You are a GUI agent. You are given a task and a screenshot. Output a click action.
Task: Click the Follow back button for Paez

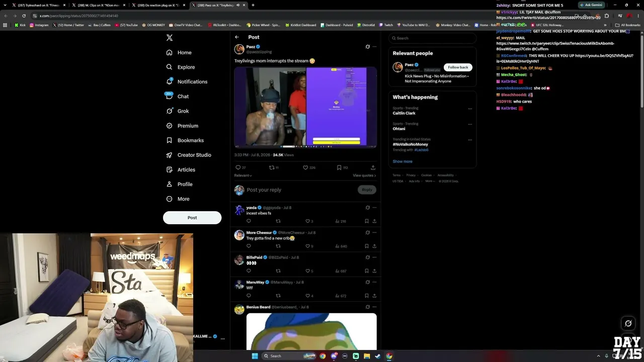458,67
